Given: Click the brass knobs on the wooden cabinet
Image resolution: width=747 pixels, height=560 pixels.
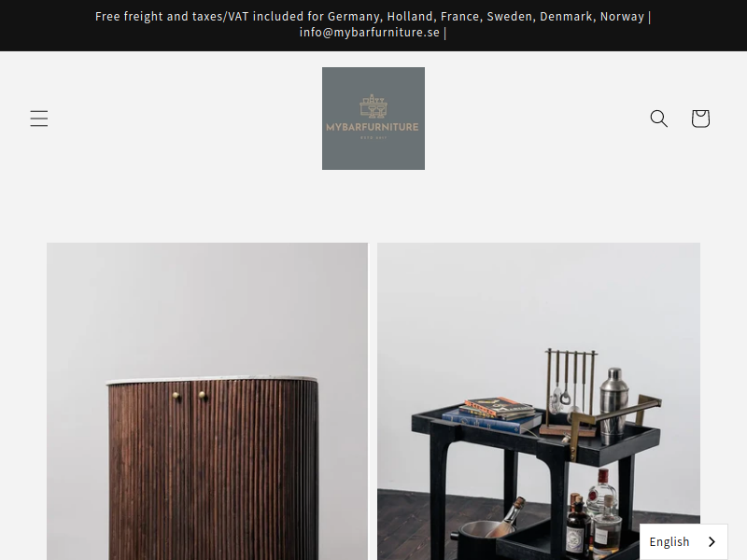Looking at the screenshot, I should (190, 395).
